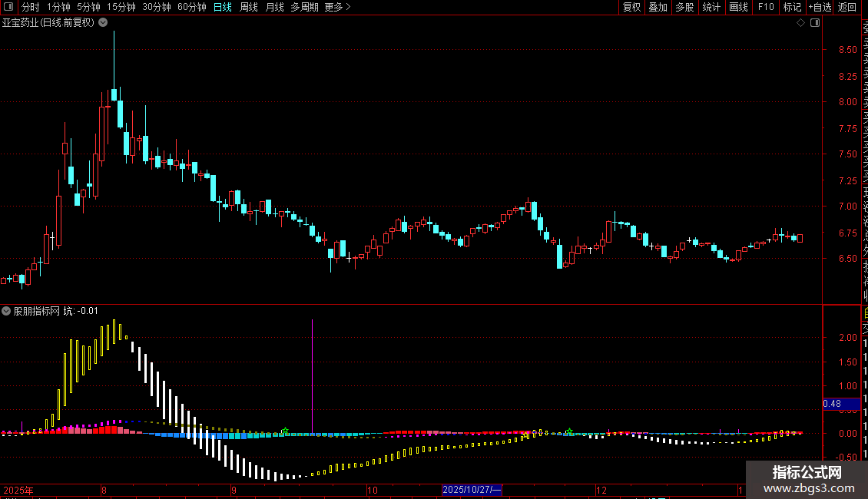The height and width of the screenshot is (499, 868).
Task: Click the month 10 label on date axis
Action: point(373,490)
